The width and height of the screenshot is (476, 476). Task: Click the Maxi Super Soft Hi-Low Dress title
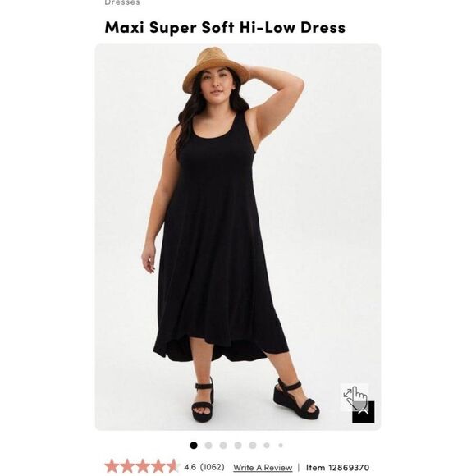click(225, 27)
